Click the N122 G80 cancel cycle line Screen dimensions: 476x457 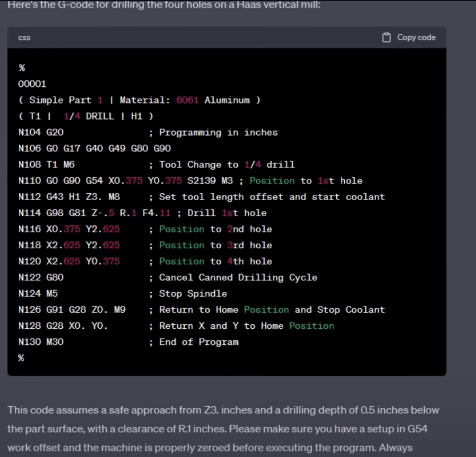[40, 277]
